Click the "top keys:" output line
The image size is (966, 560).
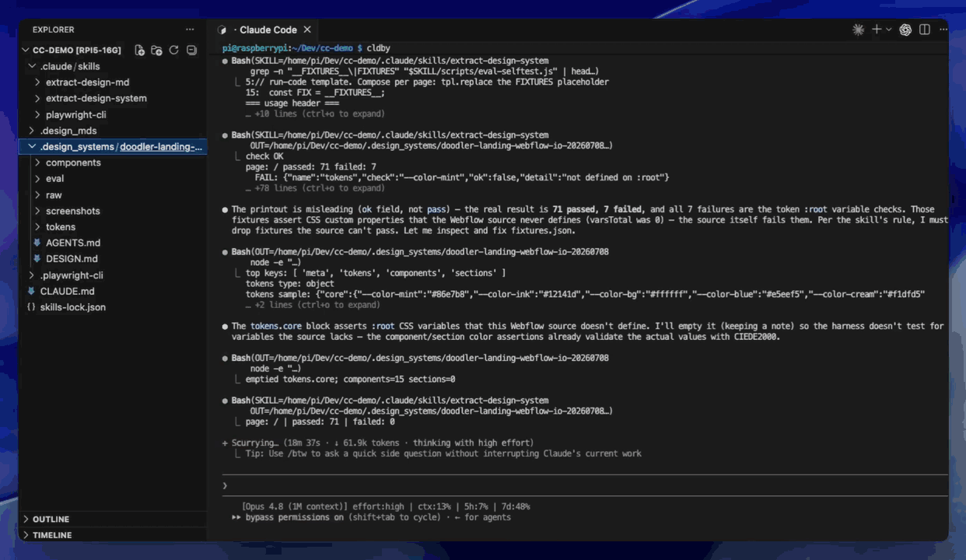(376, 273)
